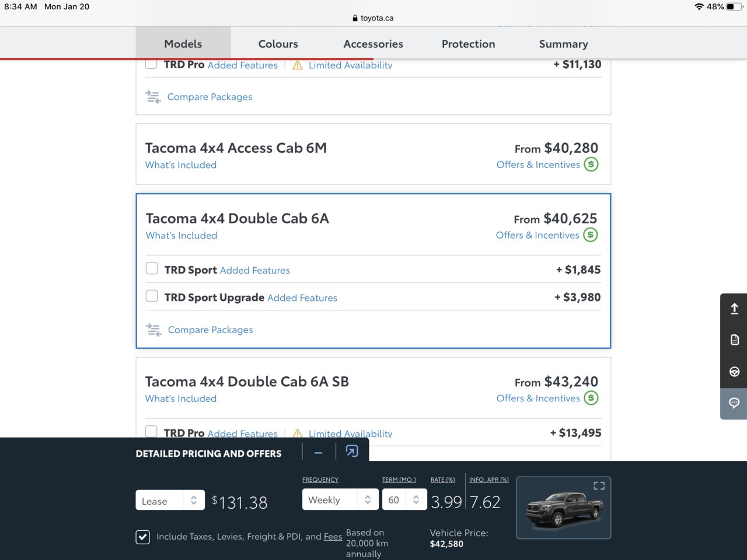The width and height of the screenshot is (747, 560).
Task: Select the Tacoma 4x4 Access Cab 6M title
Action: pos(236,148)
